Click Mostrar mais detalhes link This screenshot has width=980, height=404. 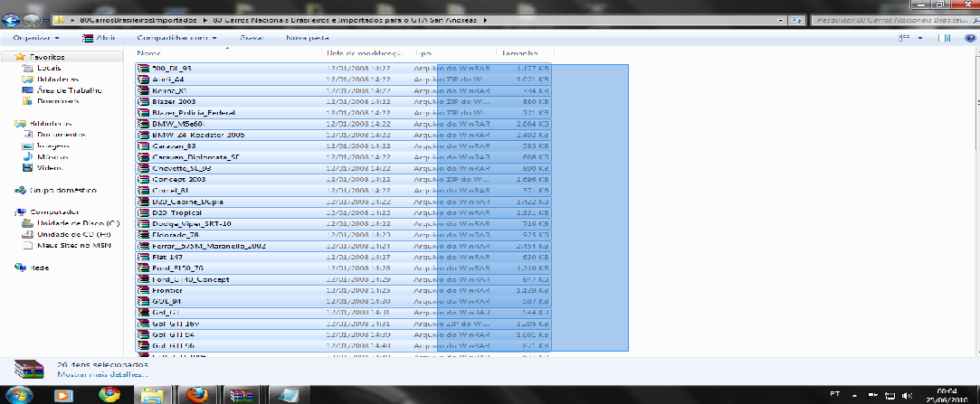click(103, 375)
